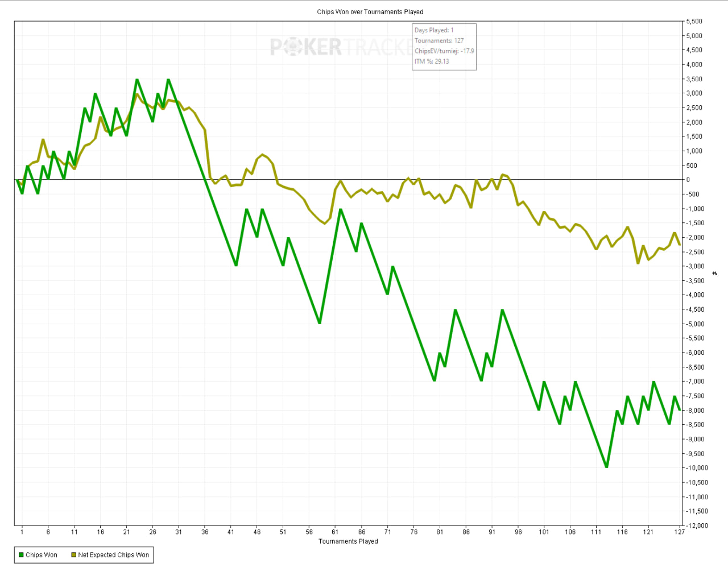Click the chart title Chips Won over Tournaments Played

click(x=370, y=12)
